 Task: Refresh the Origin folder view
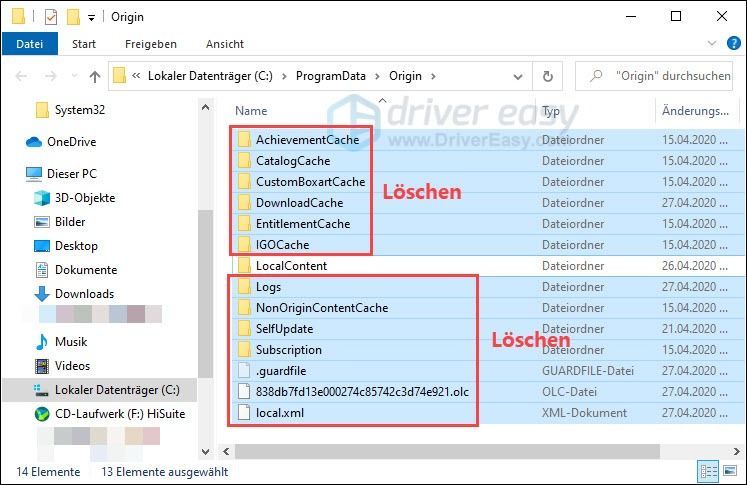coord(547,76)
